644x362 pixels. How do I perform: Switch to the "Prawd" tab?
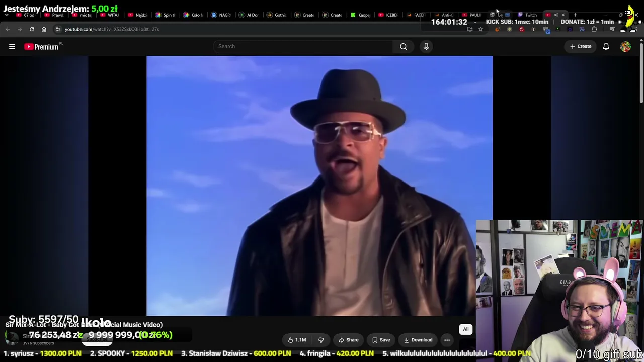coord(54,15)
